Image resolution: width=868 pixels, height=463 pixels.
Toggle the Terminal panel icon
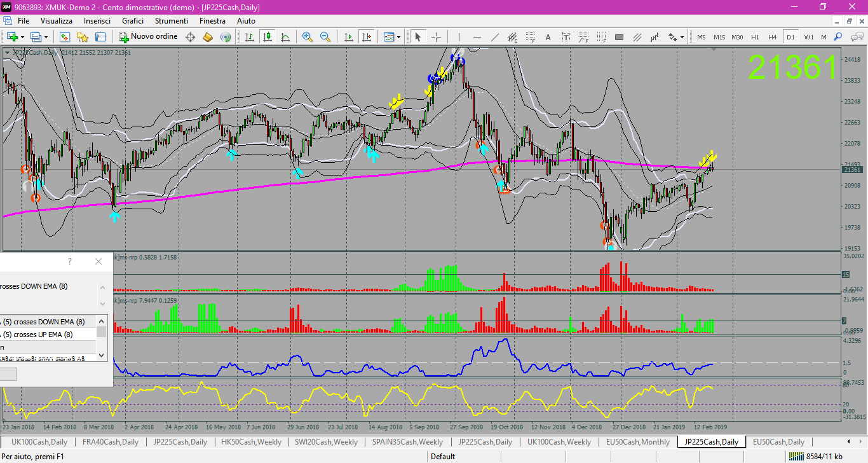point(100,37)
